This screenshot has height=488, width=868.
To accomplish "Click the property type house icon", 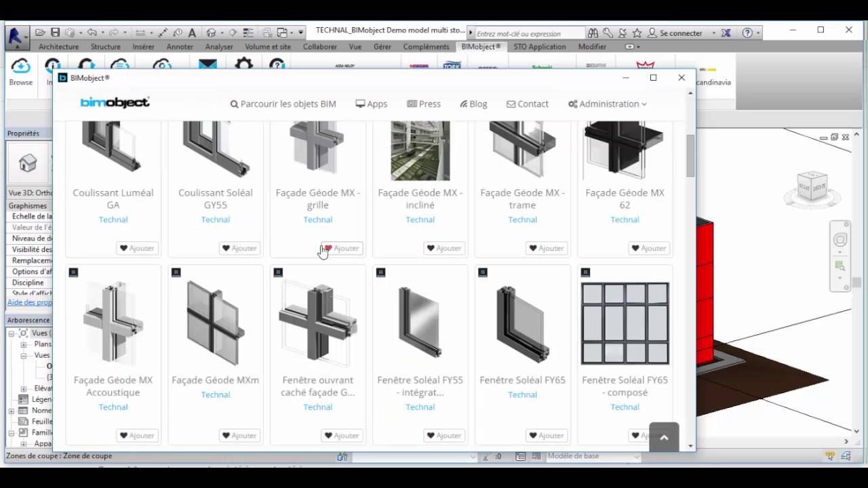I will click(x=28, y=163).
